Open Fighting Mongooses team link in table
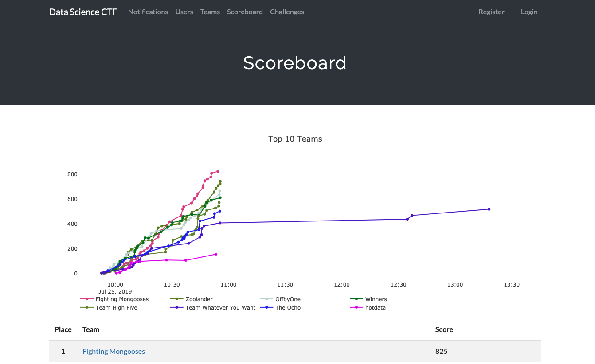The image size is (595, 364). point(114,352)
